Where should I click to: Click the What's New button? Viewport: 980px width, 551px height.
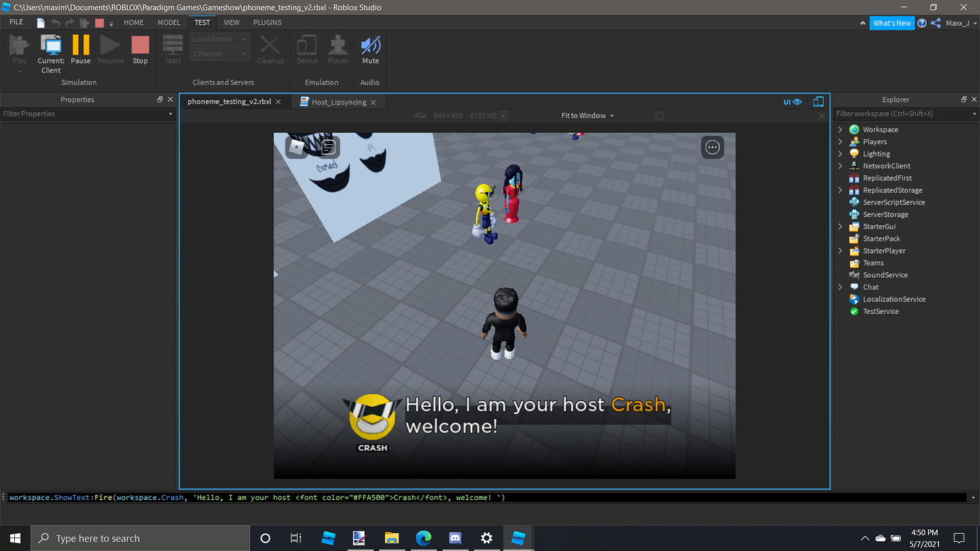(892, 23)
